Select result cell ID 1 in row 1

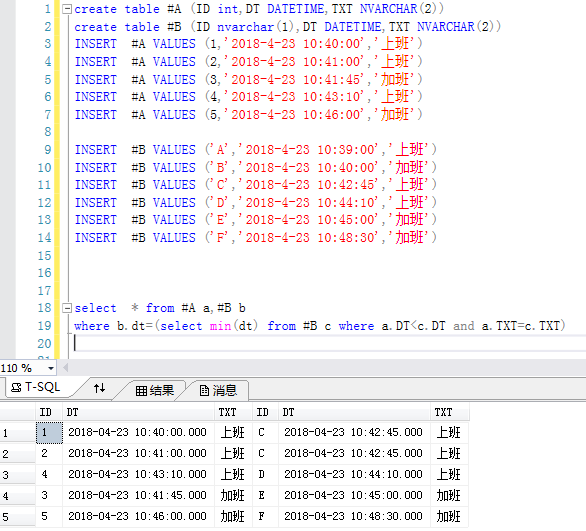point(49,433)
